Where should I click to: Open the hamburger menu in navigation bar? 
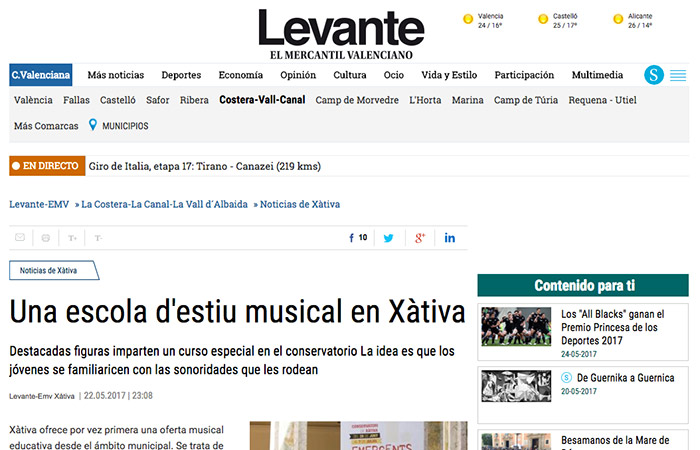click(678, 75)
